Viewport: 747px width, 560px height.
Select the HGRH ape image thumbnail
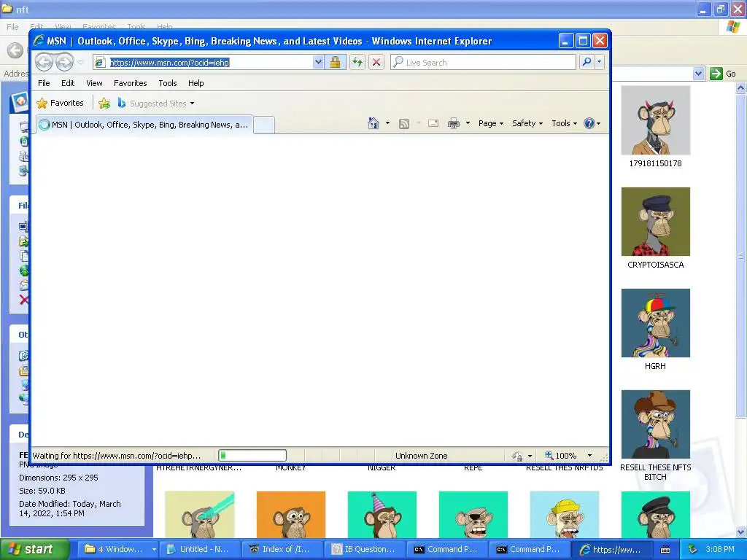656,323
